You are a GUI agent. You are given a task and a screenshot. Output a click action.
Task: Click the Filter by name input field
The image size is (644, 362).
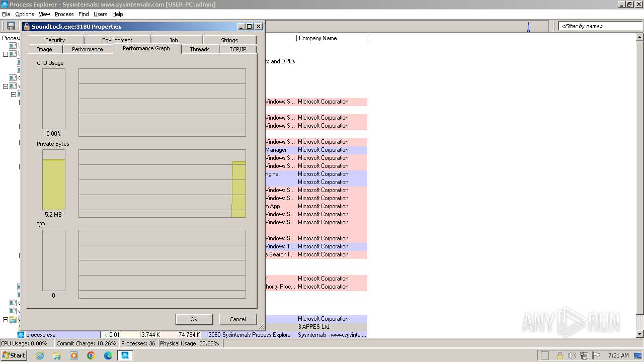600,26
